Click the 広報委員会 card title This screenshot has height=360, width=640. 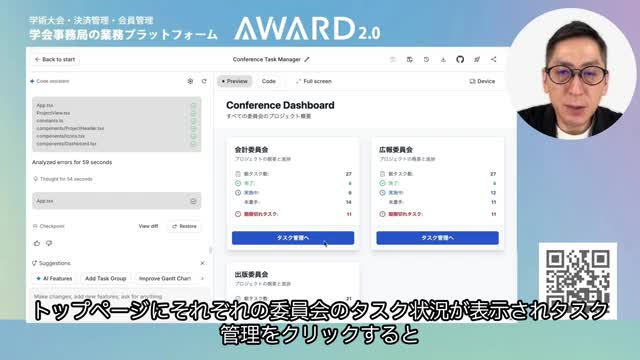tap(396, 149)
